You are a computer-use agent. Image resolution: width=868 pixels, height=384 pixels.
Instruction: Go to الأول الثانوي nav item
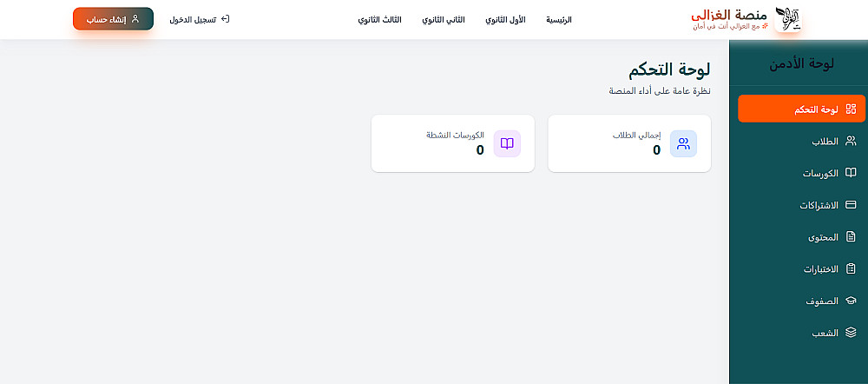point(505,19)
